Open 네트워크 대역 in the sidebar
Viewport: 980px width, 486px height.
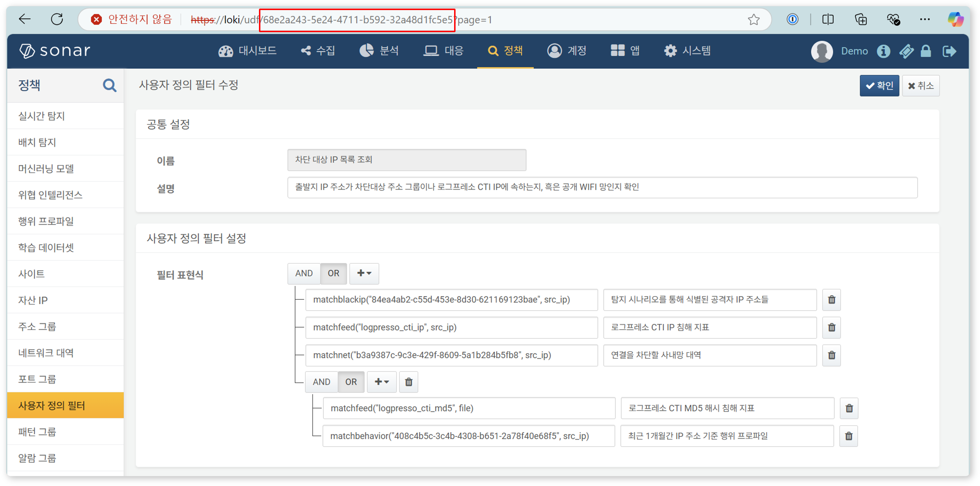coord(65,353)
